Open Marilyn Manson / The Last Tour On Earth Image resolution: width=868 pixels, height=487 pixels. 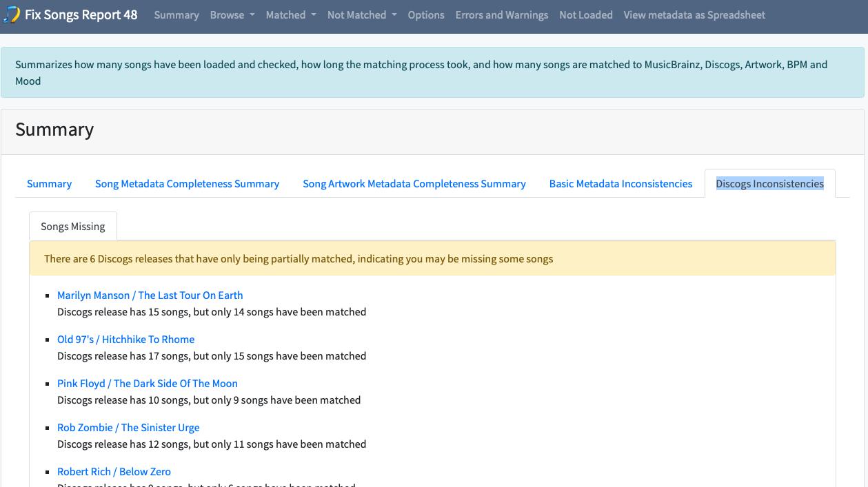pyautogui.click(x=150, y=295)
